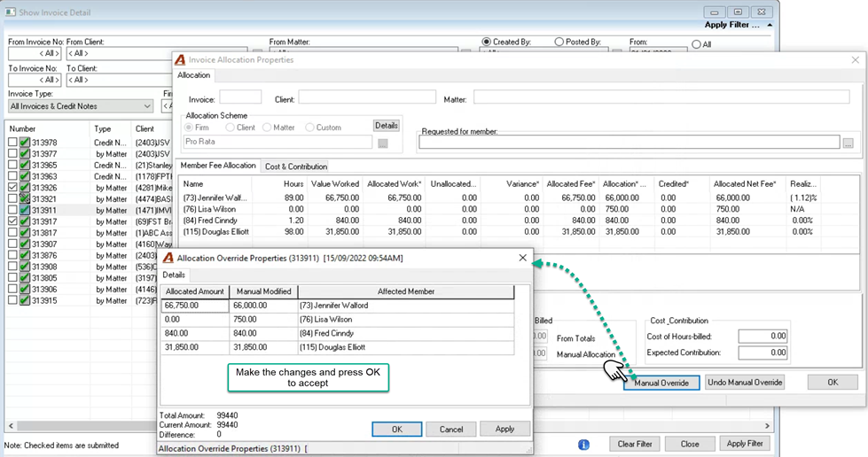This screenshot has width=868, height=457.
Task: Click green check status icon for invoice 313915
Action: (24, 300)
